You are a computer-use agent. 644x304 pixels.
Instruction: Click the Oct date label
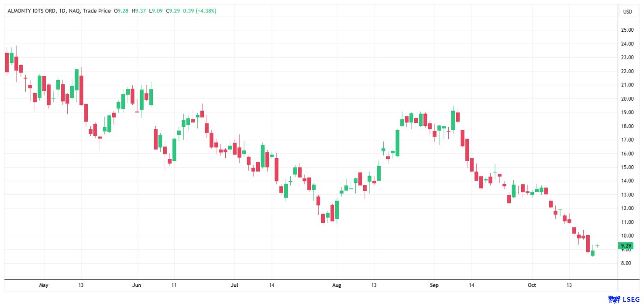532,285
